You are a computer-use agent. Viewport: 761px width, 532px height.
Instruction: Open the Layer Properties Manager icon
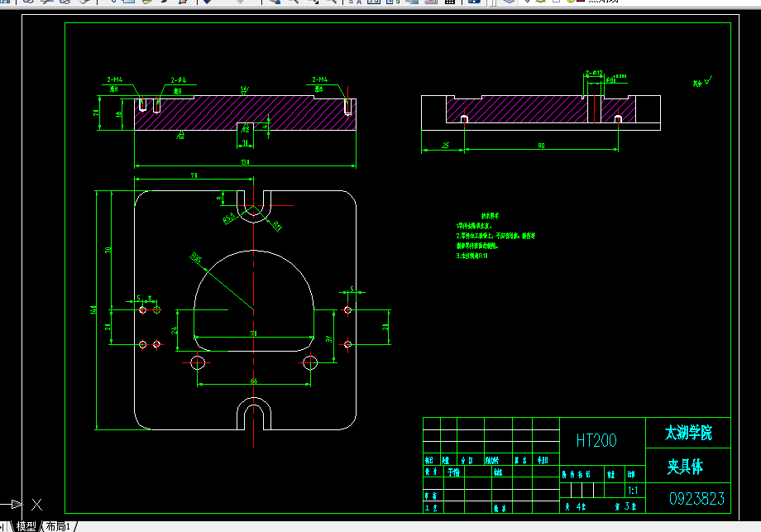(x=508, y=2)
